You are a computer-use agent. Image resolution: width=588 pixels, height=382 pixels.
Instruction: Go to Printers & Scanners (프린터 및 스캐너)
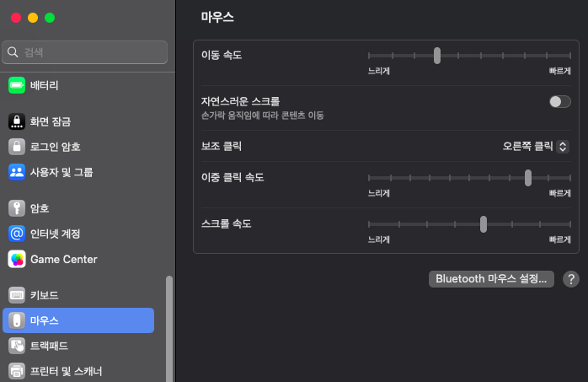tap(66, 370)
